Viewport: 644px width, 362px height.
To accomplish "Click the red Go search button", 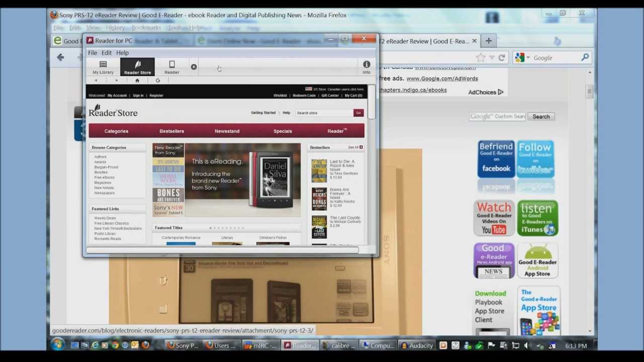I will [x=358, y=113].
